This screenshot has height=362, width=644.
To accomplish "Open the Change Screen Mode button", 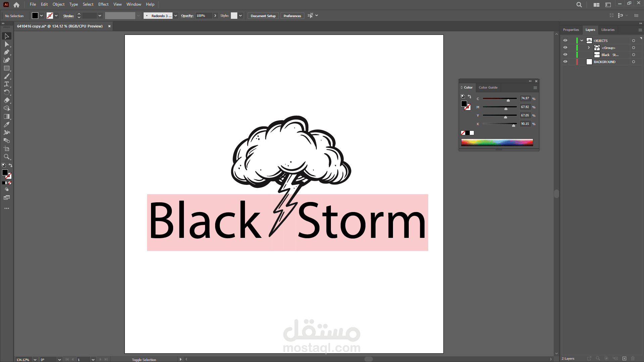I will point(7,198).
